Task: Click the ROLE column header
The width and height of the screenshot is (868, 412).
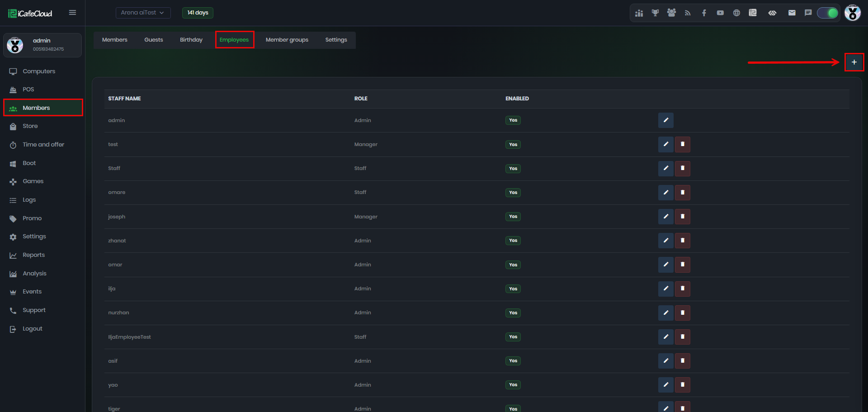Action: pyautogui.click(x=361, y=99)
